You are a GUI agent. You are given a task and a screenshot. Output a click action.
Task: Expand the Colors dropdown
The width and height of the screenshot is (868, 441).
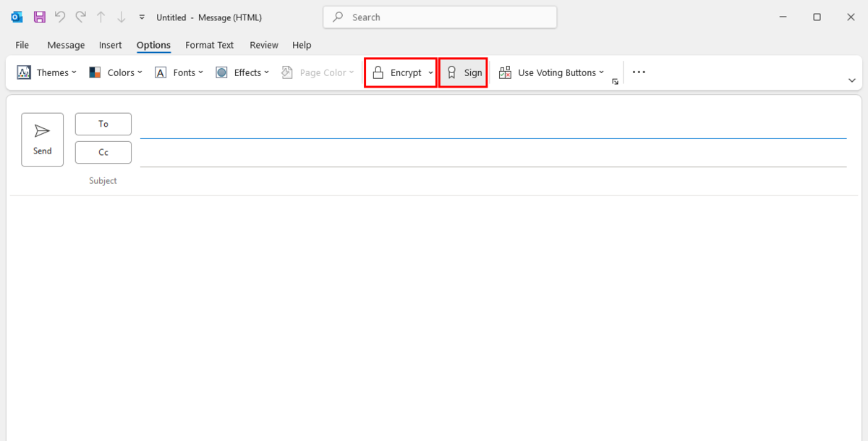(116, 72)
